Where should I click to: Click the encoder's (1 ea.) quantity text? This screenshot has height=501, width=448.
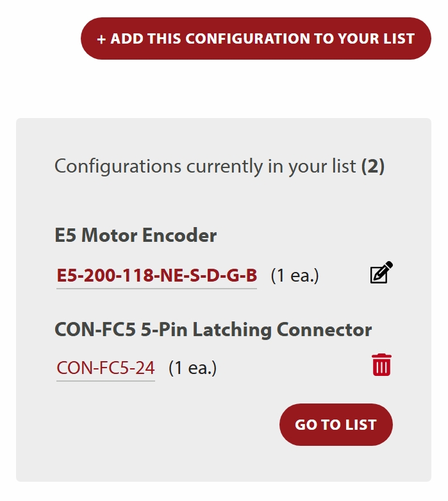point(295,276)
